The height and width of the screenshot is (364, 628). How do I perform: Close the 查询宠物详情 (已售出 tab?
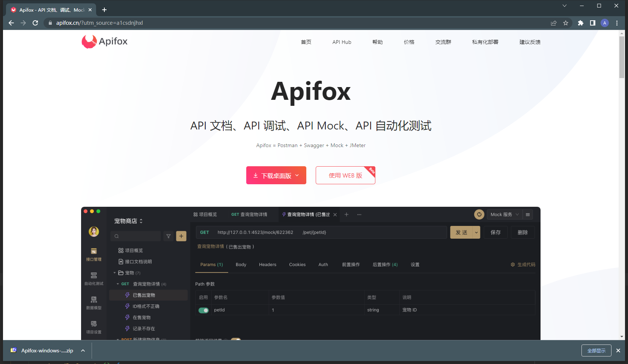(x=335, y=215)
